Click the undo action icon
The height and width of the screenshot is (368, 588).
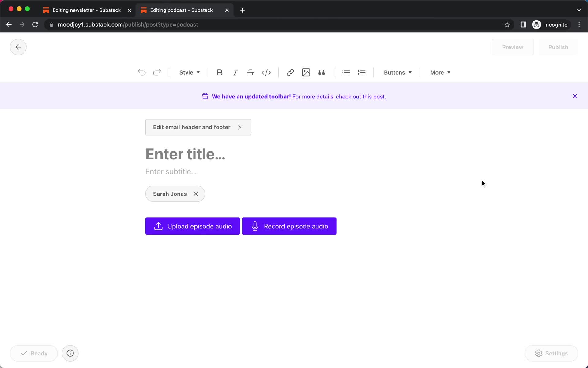click(142, 72)
